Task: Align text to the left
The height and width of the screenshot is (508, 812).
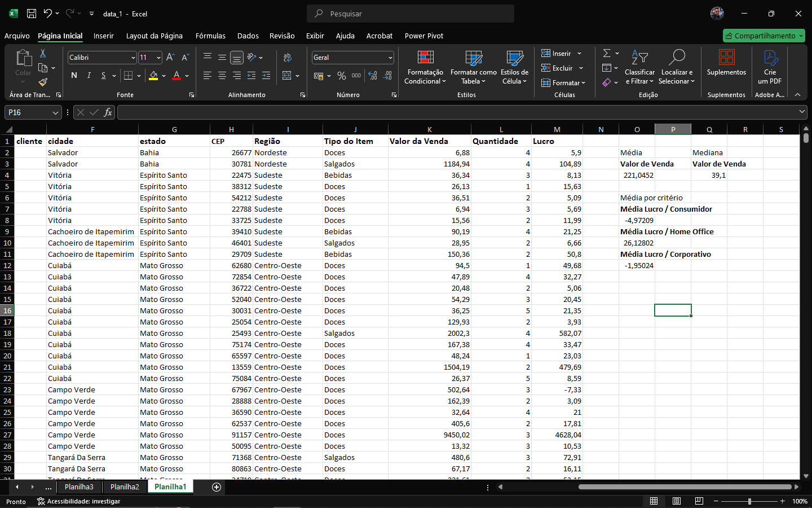Action: [208, 76]
